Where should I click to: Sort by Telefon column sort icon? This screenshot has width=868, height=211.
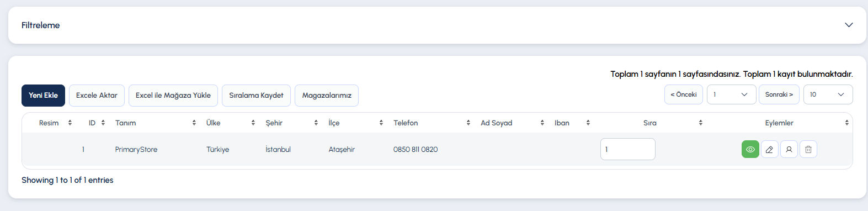click(468, 123)
